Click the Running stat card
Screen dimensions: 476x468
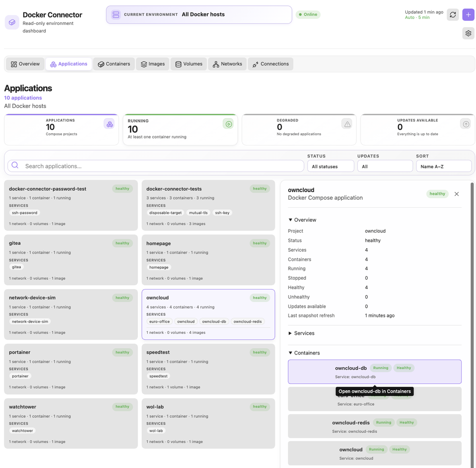coord(180,129)
